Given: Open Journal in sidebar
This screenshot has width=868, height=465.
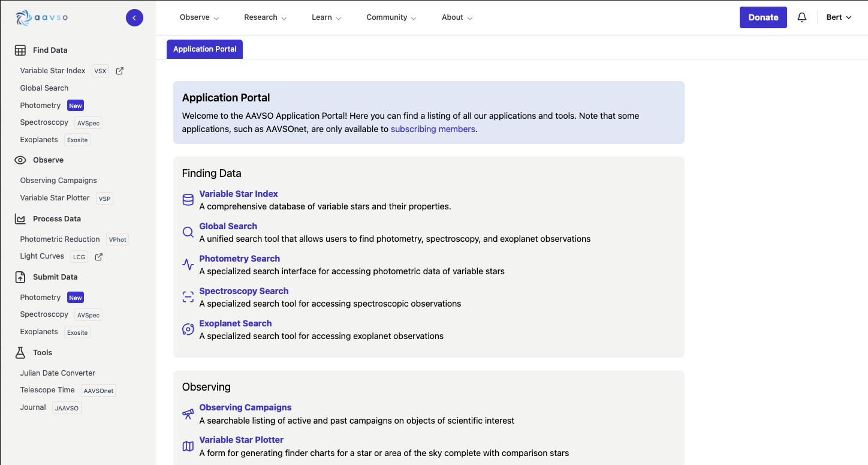Looking at the screenshot, I should point(33,407).
